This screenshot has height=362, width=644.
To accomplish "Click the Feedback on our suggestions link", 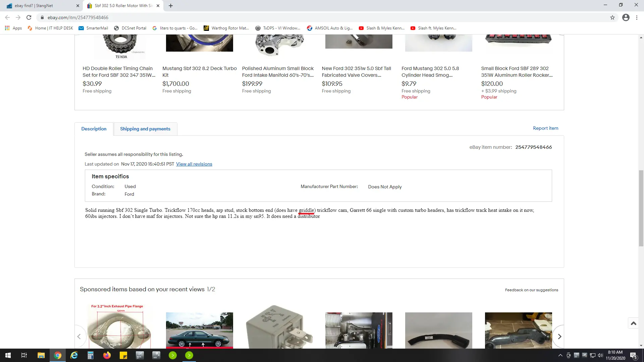I will pos(532,290).
